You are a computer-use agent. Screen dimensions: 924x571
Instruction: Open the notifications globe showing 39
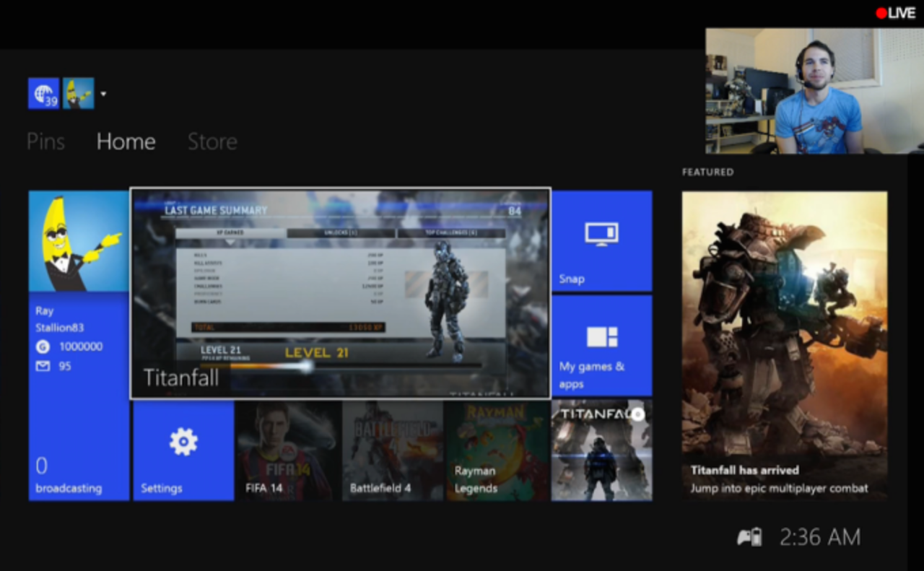coord(43,94)
